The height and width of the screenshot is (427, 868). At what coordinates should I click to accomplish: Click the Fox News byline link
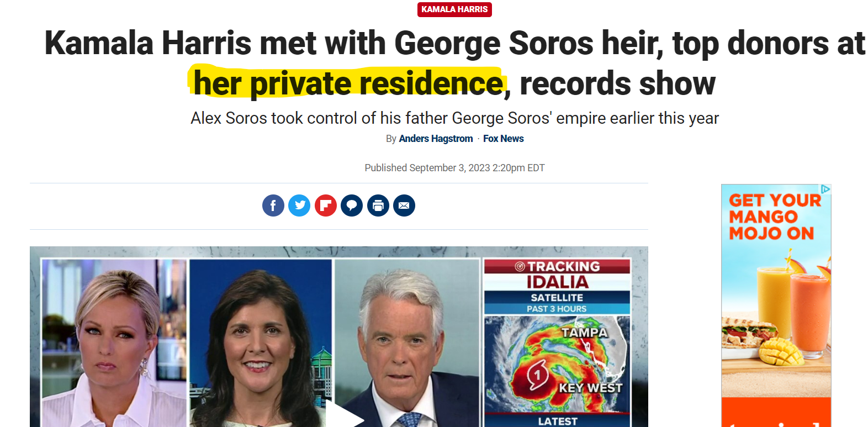(x=504, y=139)
